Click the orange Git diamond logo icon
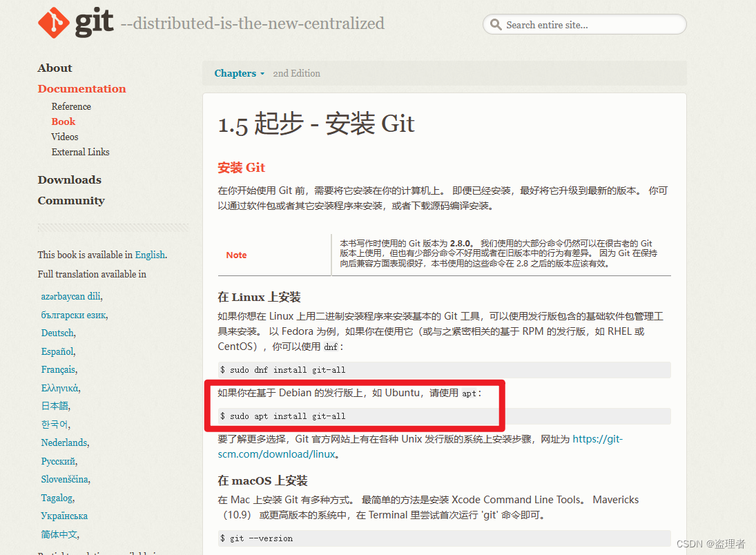756x555 pixels. (x=54, y=23)
